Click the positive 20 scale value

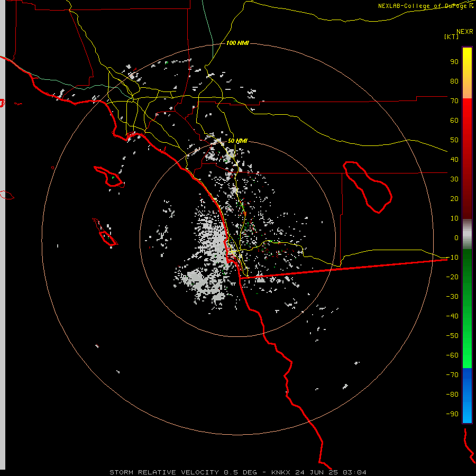(x=454, y=198)
